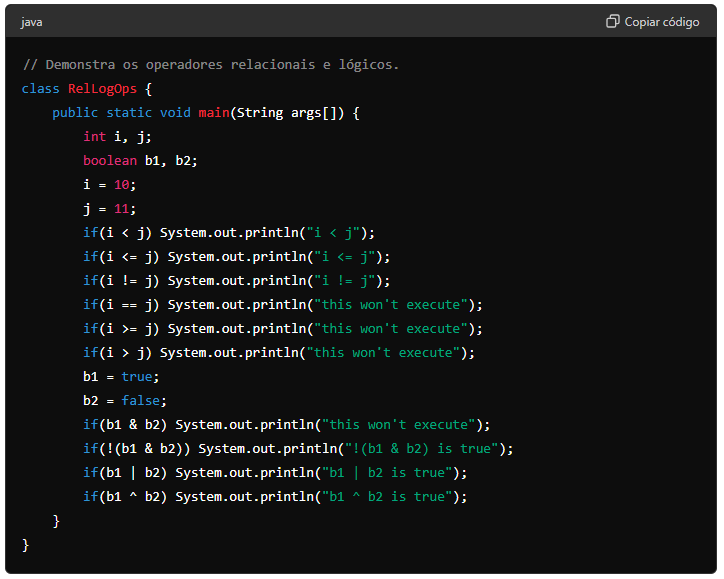This screenshot has height=579, width=724.
Task: Click the "int i, j;" declaration line
Action: point(117,136)
